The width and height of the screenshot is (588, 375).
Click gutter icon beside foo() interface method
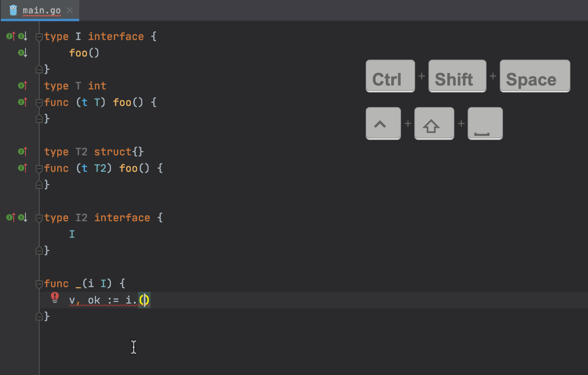pyautogui.click(x=23, y=53)
